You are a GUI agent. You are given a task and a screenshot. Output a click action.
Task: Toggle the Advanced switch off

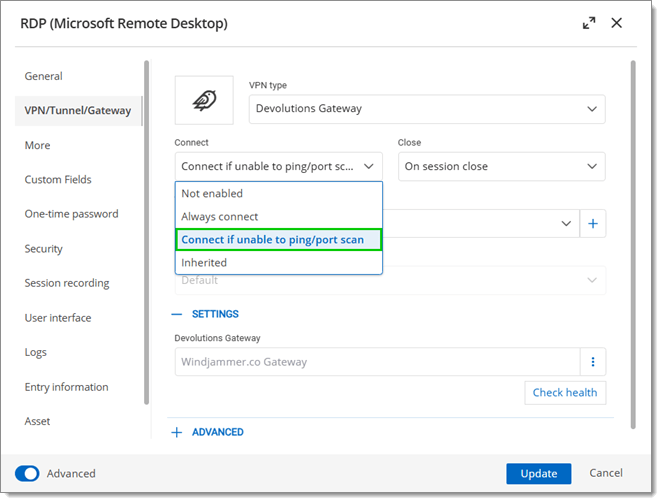pyautogui.click(x=27, y=473)
